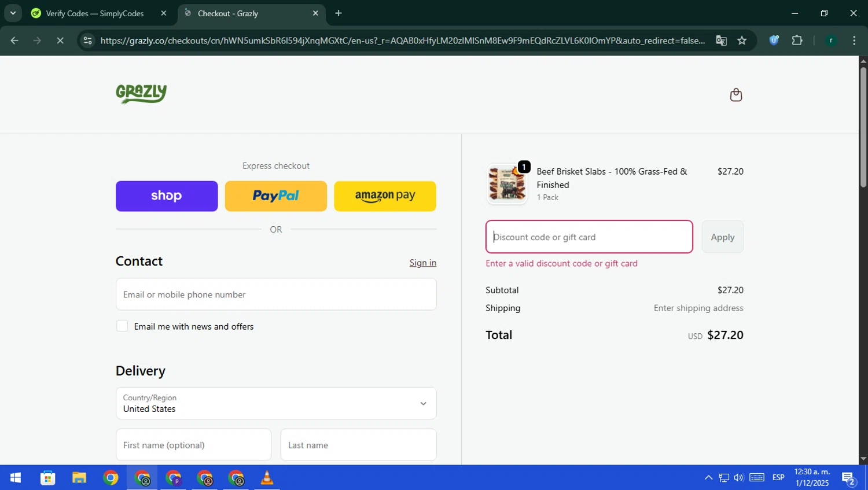Click the Total amount $27.20
868x490 pixels.
pyautogui.click(x=725, y=335)
